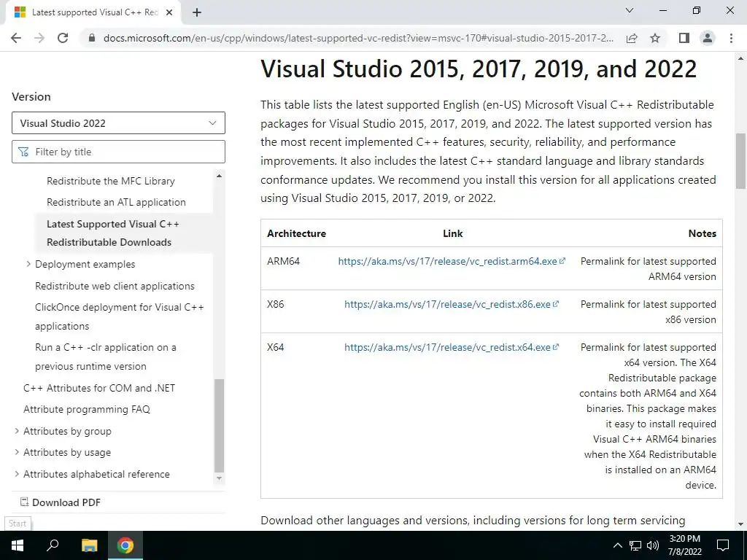
Task: Open the vc_redist.x64.exe download link
Action: [452, 346]
